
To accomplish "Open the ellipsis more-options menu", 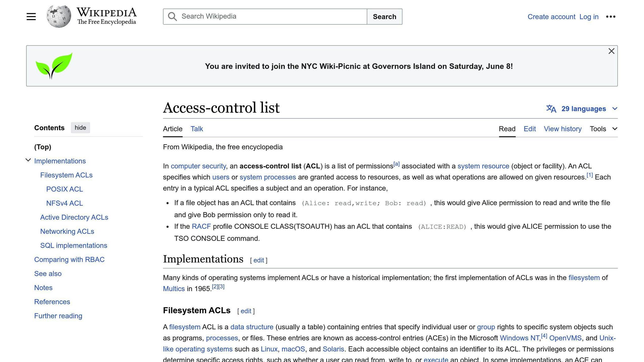I will coord(611,16).
